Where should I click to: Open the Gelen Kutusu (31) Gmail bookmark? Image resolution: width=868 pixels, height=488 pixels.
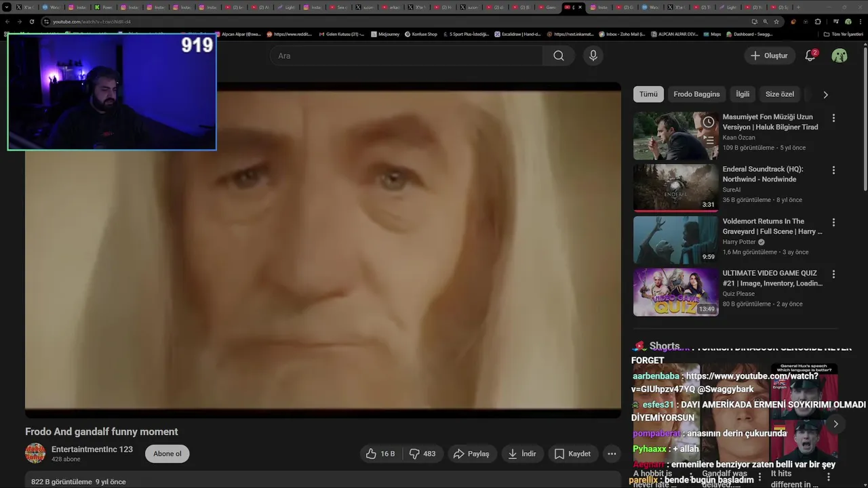pos(341,34)
